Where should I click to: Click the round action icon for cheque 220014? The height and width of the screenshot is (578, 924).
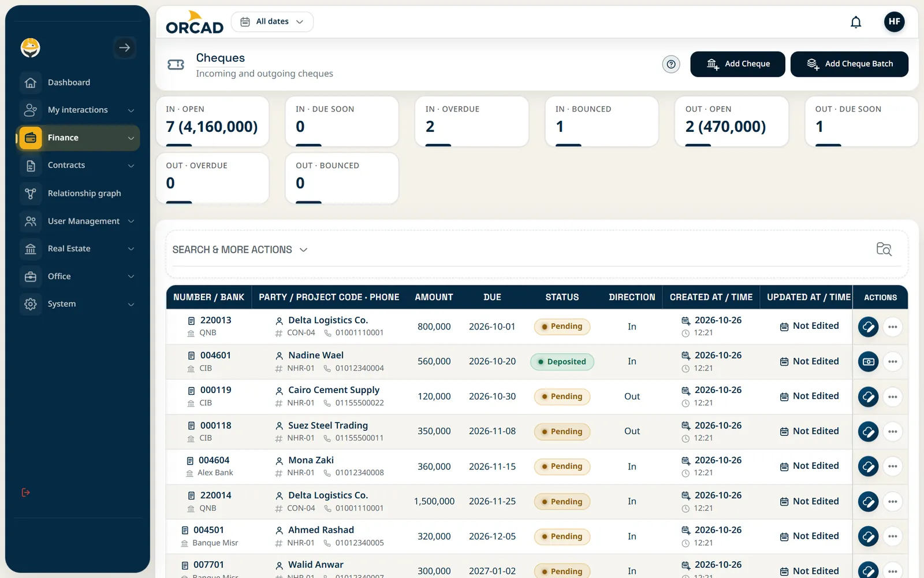pos(868,502)
